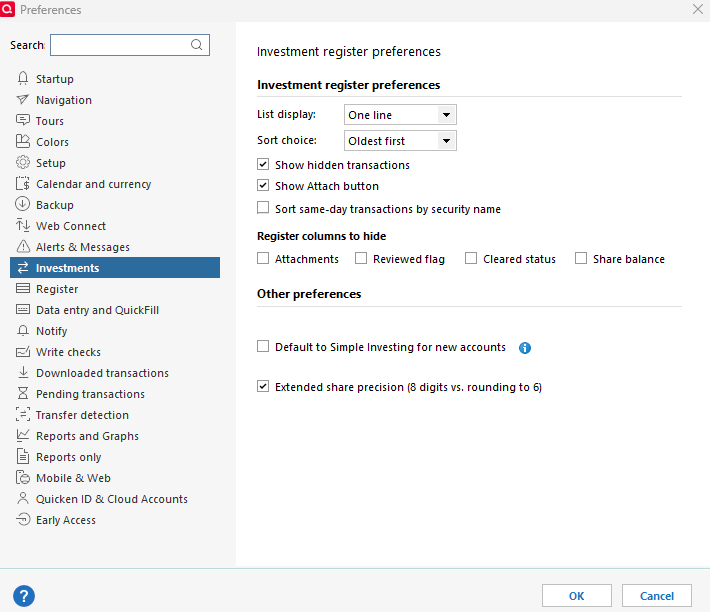Click the Notify bell icon
This screenshot has width=710, height=612.
[23, 330]
